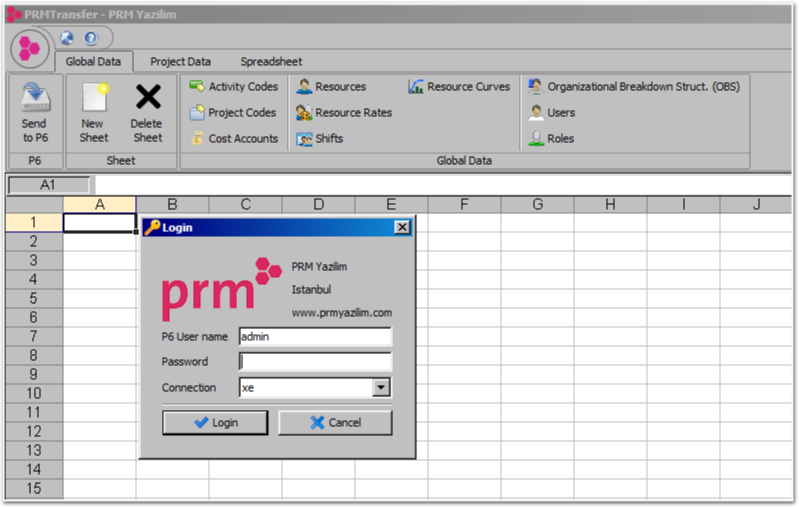The height and width of the screenshot is (507, 799).
Task: Select column header H in spreadsheet
Action: 610,205
